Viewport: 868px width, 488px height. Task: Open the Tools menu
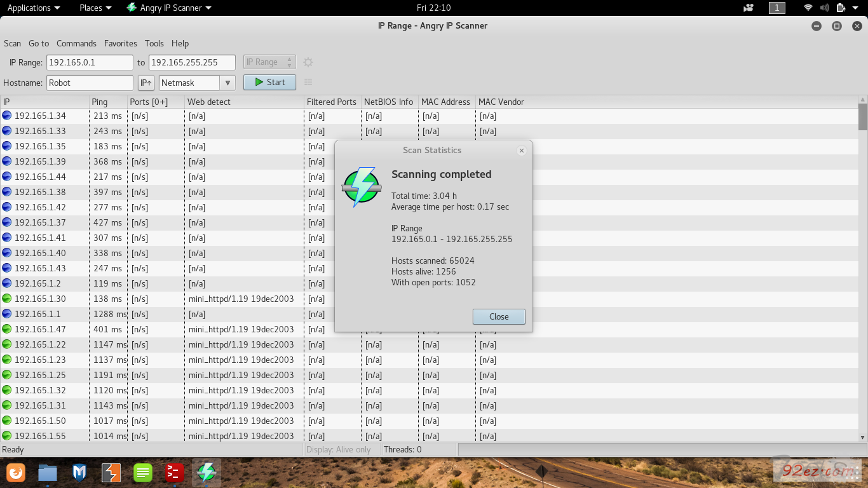point(154,43)
